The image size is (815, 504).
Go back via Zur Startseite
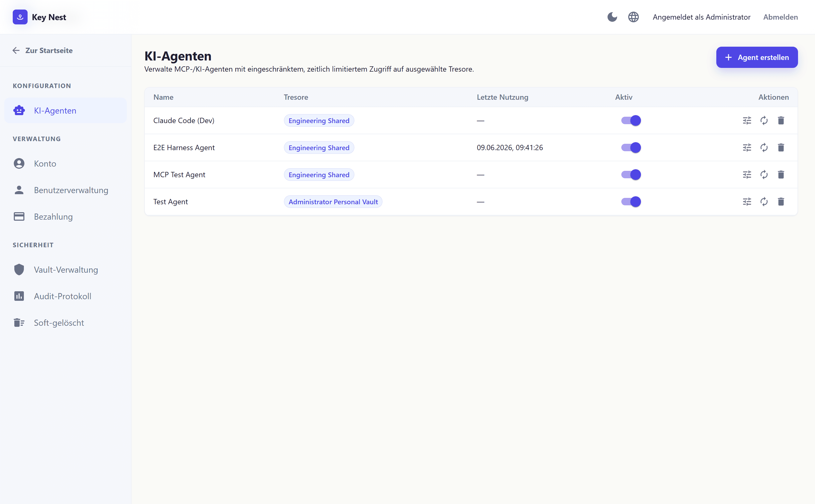[42, 50]
